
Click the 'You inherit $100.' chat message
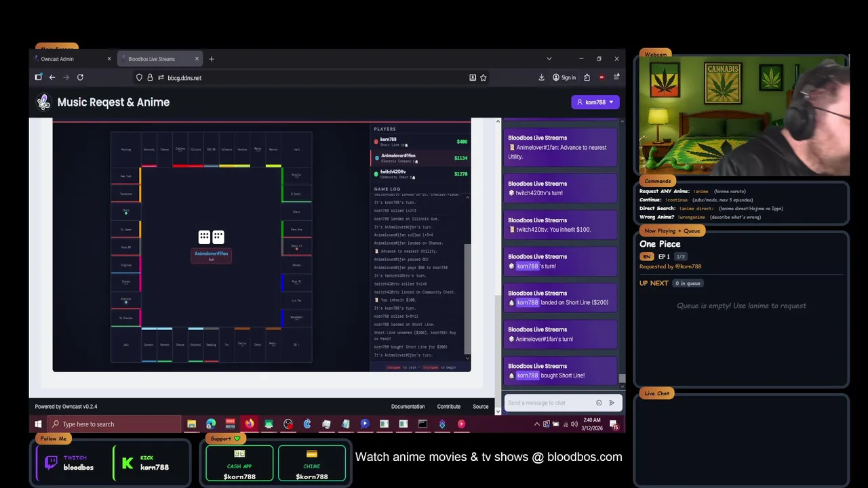[x=559, y=225]
